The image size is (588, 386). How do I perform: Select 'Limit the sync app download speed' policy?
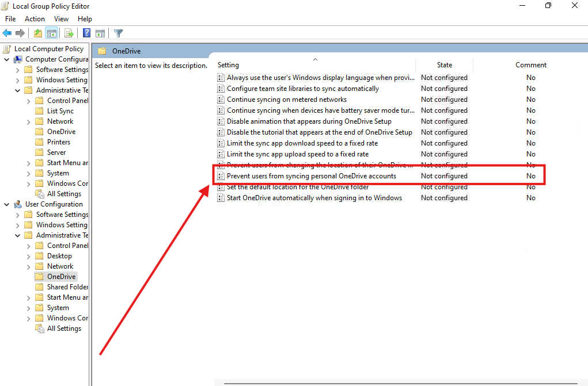click(302, 143)
